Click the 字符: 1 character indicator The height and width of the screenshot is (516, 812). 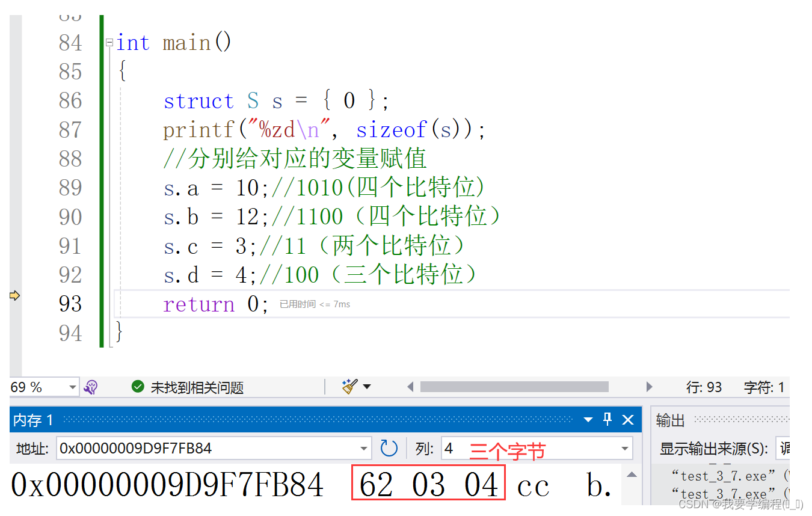[764, 387]
